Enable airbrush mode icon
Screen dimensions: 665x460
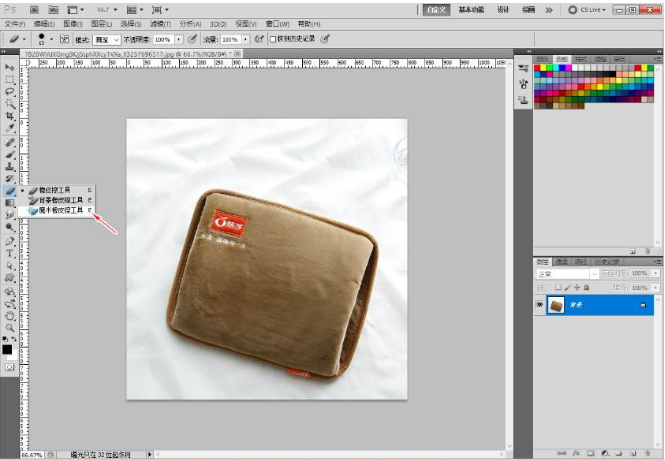tap(259, 39)
